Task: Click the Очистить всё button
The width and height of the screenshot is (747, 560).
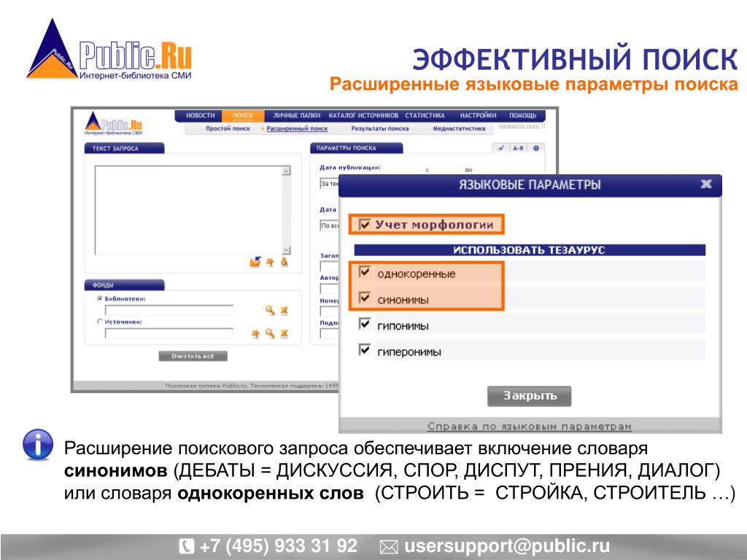Action: pos(193,356)
